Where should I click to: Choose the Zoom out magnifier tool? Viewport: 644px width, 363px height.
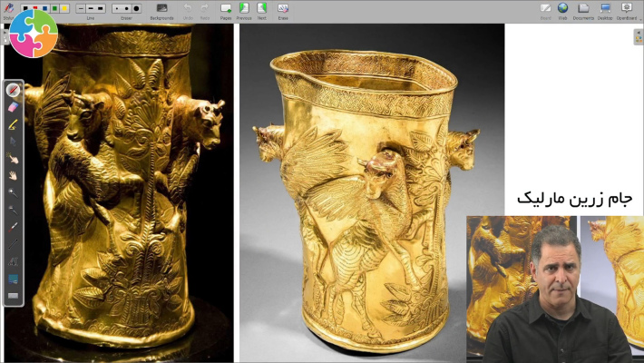tap(13, 210)
